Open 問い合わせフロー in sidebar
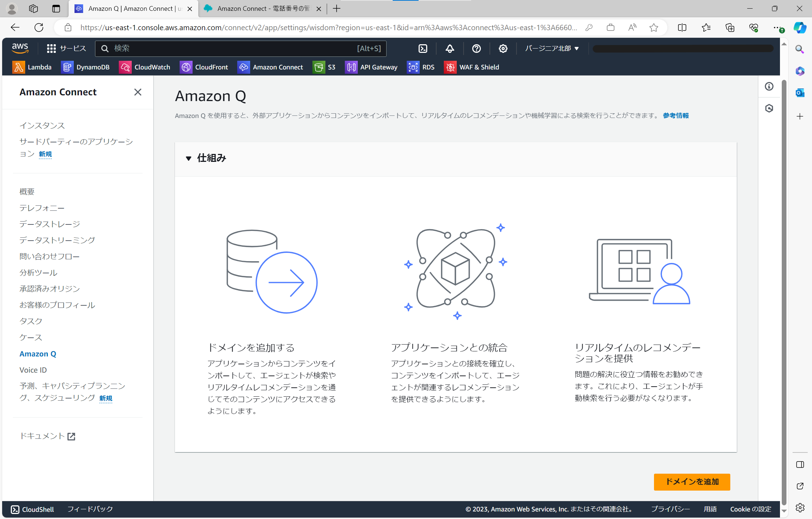The width and height of the screenshot is (812, 519). 50,256
